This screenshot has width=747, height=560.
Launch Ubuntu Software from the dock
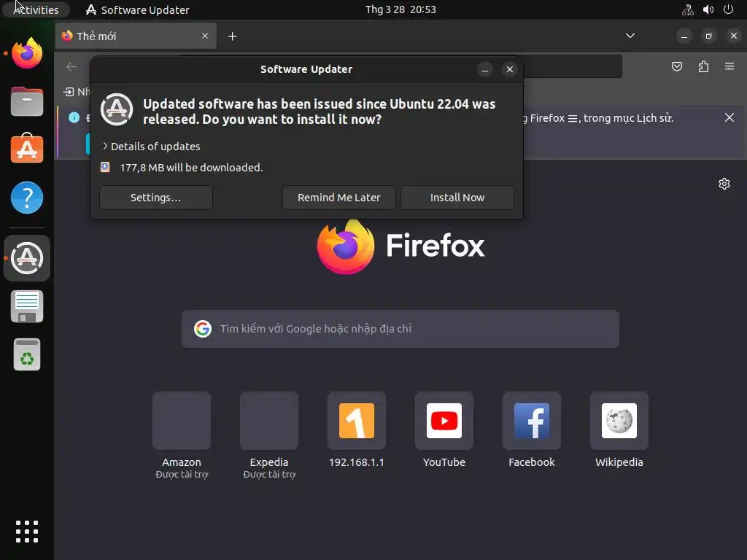[x=27, y=149]
